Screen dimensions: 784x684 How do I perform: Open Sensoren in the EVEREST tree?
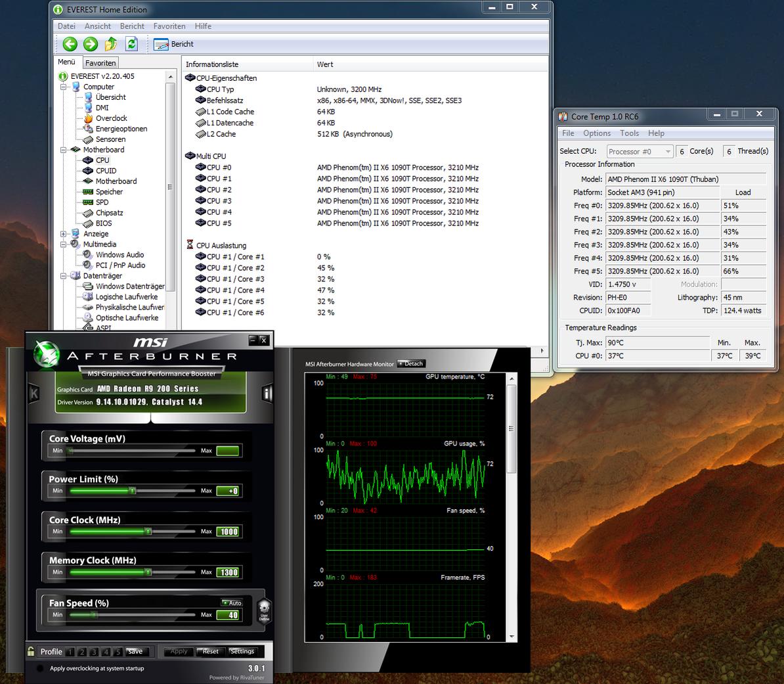coord(110,139)
